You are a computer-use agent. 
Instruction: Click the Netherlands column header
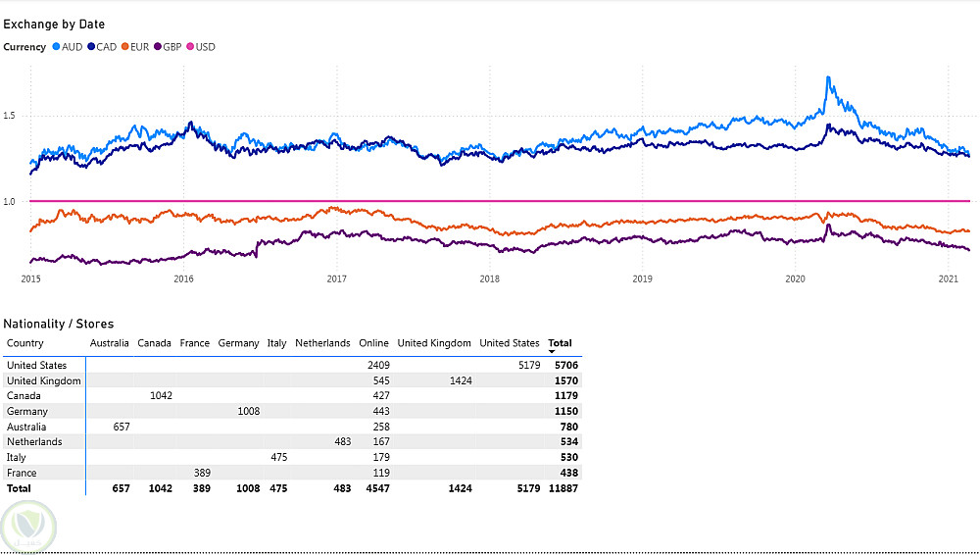pyautogui.click(x=322, y=343)
